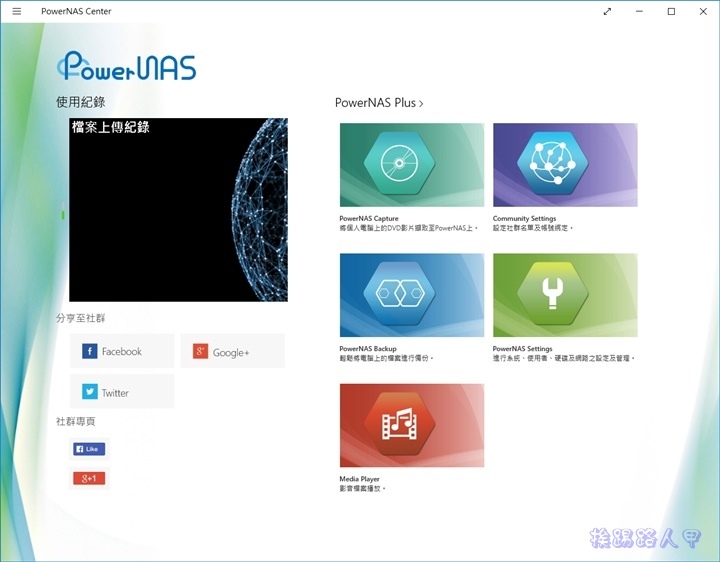The height and width of the screenshot is (562, 720).
Task: Click the PowerNAS Settings label text
Action: click(x=523, y=348)
